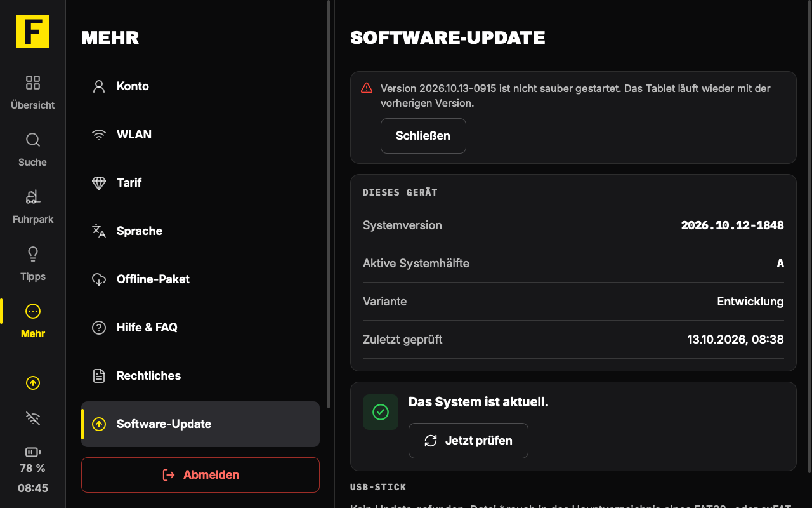Open the Übersicht dashboard icon
The image size is (812, 508).
coord(33,83)
